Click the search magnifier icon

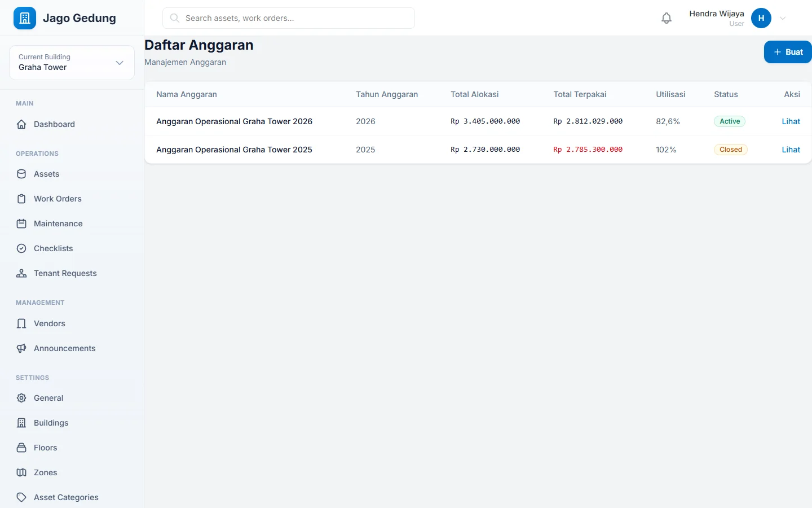click(x=175, y=18)
